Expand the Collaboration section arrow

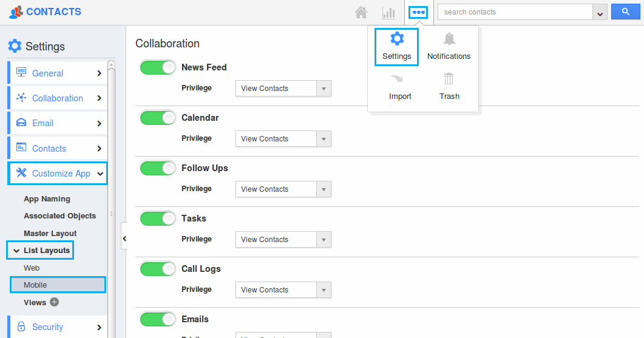pos(99,98)
